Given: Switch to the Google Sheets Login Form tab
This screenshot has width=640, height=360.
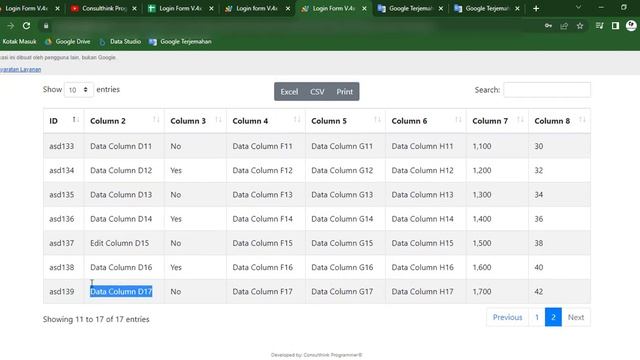Looking at the screenshot, I should (180, 8).
